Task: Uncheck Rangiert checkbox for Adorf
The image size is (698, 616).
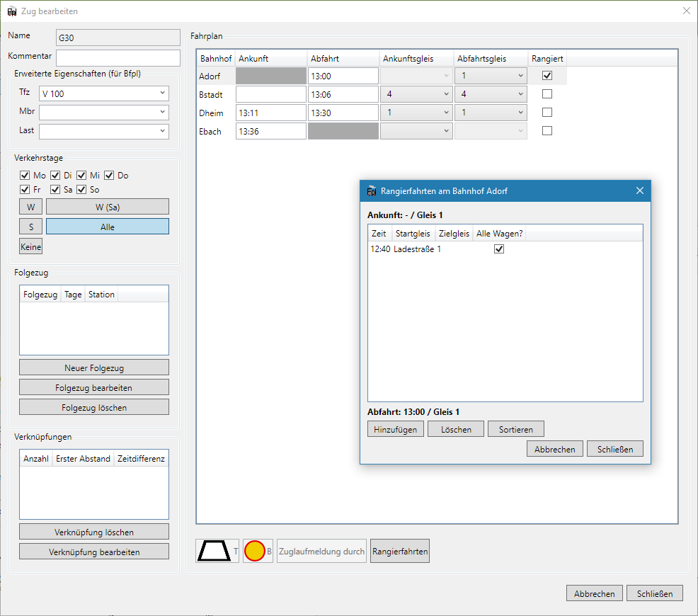Action: click(x=547, y=76)
